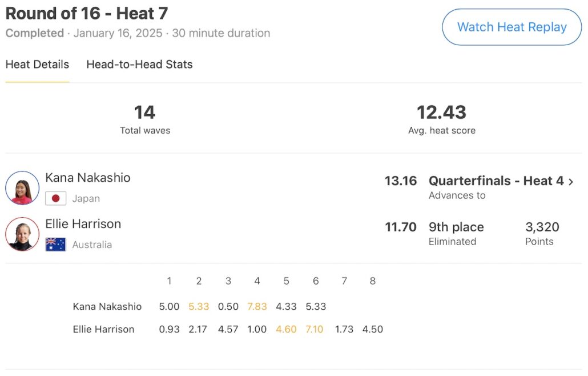Click the 12.43 average heat score
The height and width of the screenshot is (376, 588).
click(x=441, y=113)
